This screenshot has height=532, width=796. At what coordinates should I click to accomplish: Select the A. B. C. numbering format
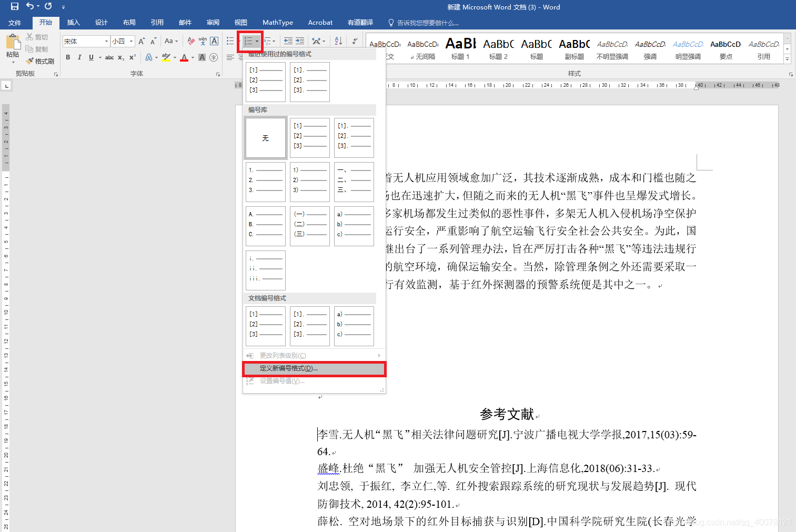(x=266, y=226)
